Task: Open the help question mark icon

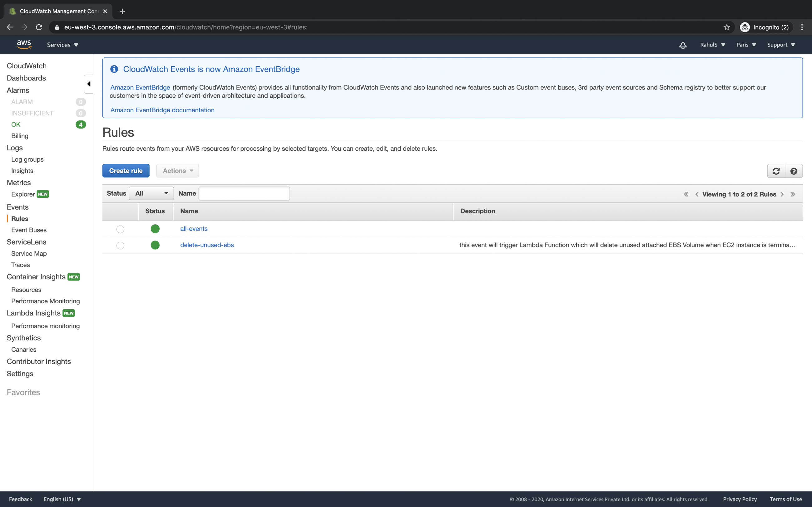Action: tap(794, 171)
